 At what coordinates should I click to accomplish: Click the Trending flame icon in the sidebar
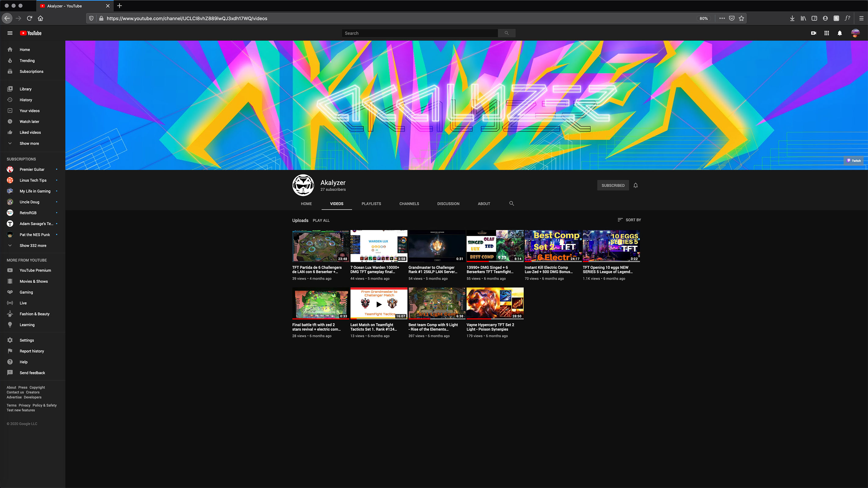tap(10, 61)
